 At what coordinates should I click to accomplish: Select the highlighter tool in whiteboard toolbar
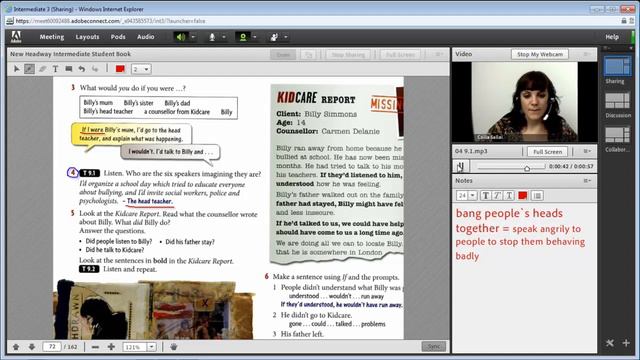coord(42,69)
